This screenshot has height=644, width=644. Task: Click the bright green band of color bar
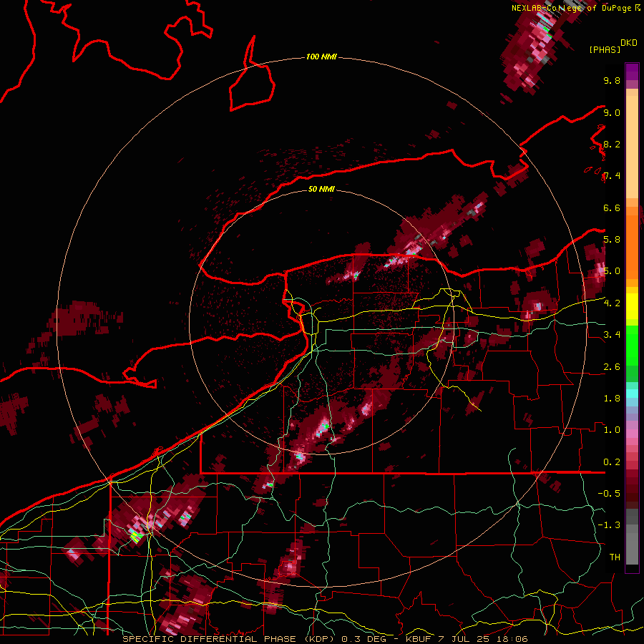(632, 346)
